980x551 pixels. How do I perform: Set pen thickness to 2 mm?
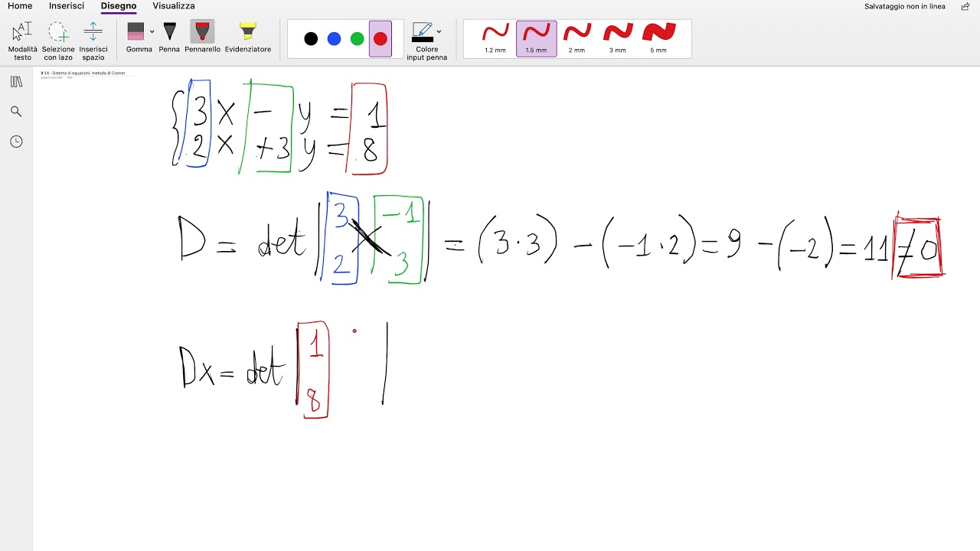(x=577, y=38)
